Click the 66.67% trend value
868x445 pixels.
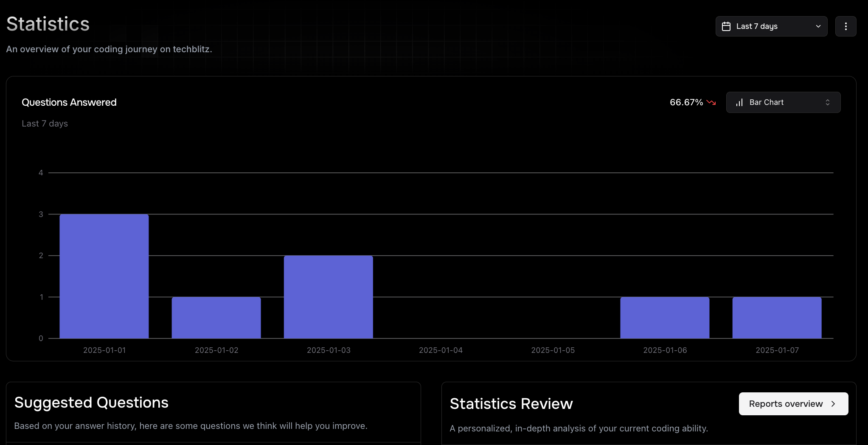pos(686,102)
